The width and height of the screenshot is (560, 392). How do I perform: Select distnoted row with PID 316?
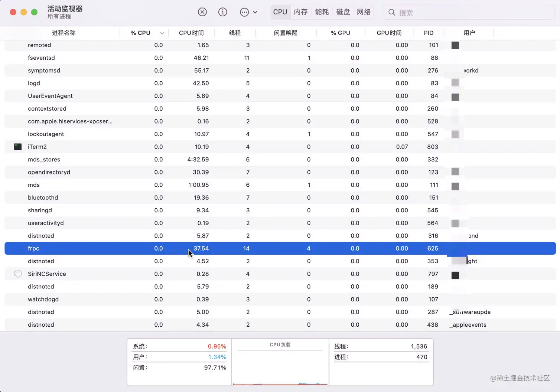pos(280,236)
